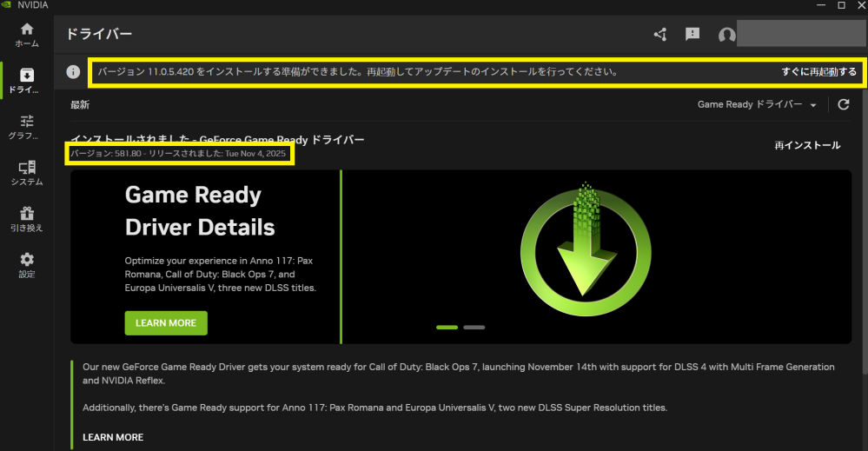Click 再インストール reinstall button
The height and width of the screenshot is (451, 868).
click(807, 145)
